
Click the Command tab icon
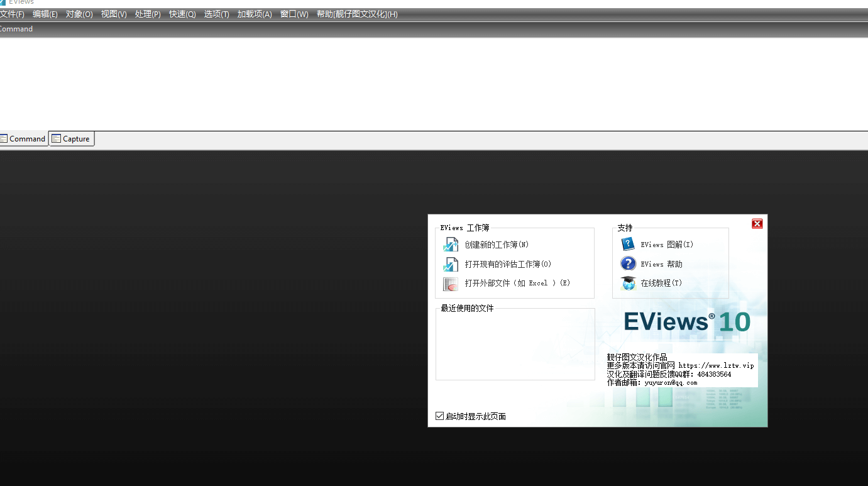3,138
